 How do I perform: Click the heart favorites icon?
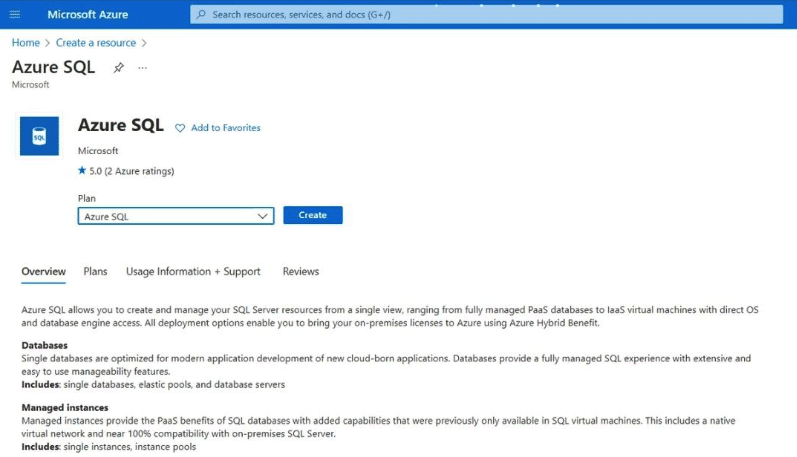point(180,128)
